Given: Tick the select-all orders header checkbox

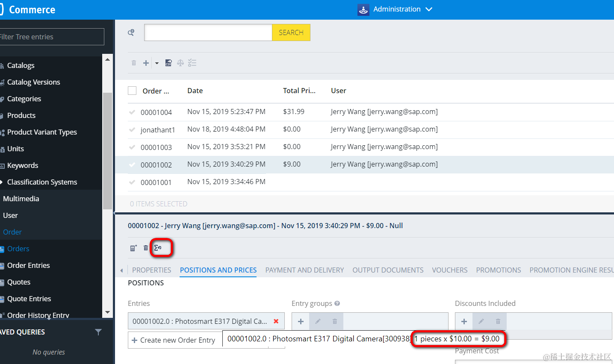Looking at the screenshot, I should (132, 91).
